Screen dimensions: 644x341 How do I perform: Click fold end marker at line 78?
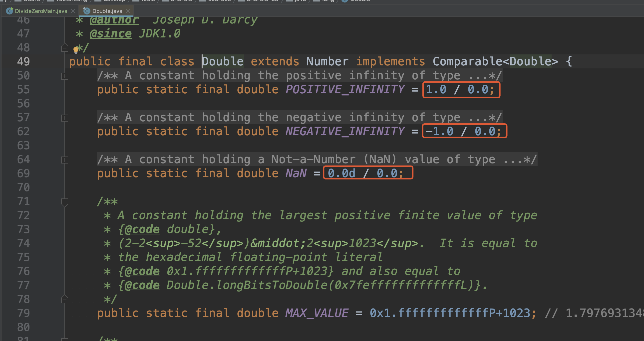pyautogui.click(x=64, y=299)
